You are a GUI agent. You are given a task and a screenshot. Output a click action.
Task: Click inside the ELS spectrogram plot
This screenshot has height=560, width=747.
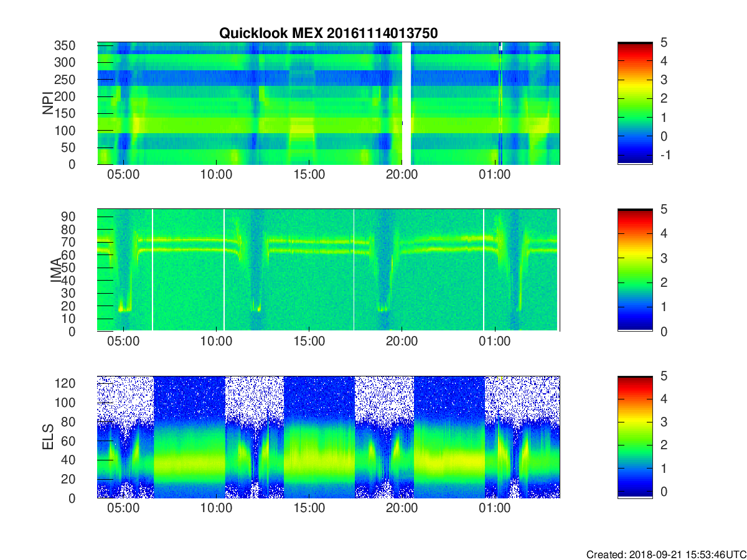coord(329,437)
